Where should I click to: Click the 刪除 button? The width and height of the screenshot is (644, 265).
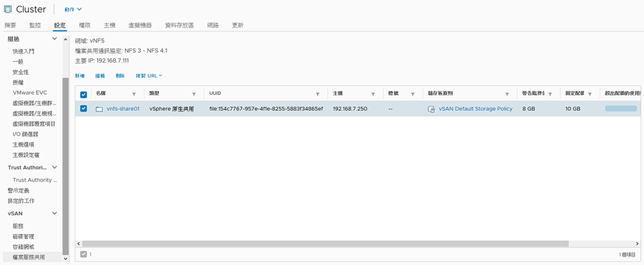tap(120, 75)
